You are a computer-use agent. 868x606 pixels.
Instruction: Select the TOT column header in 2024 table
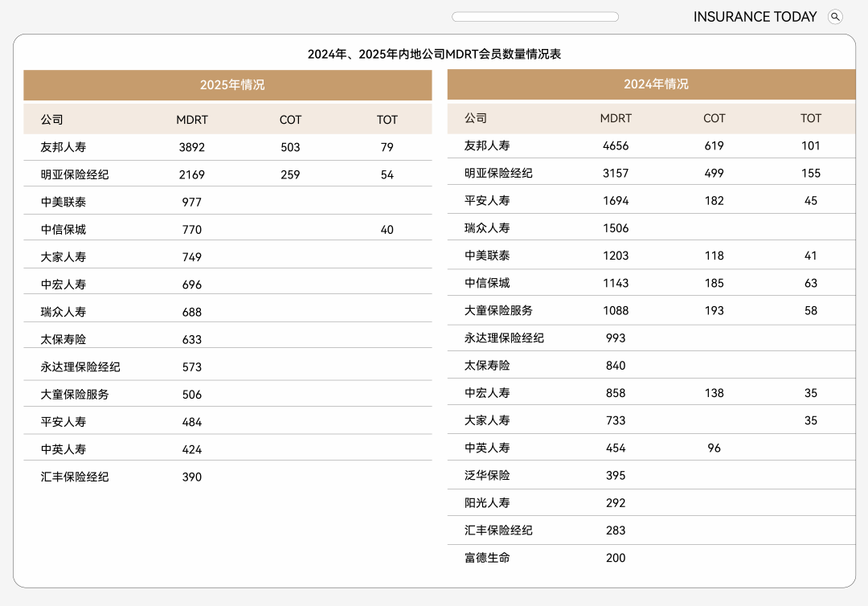pyautogui.click(x=811, y=118)
